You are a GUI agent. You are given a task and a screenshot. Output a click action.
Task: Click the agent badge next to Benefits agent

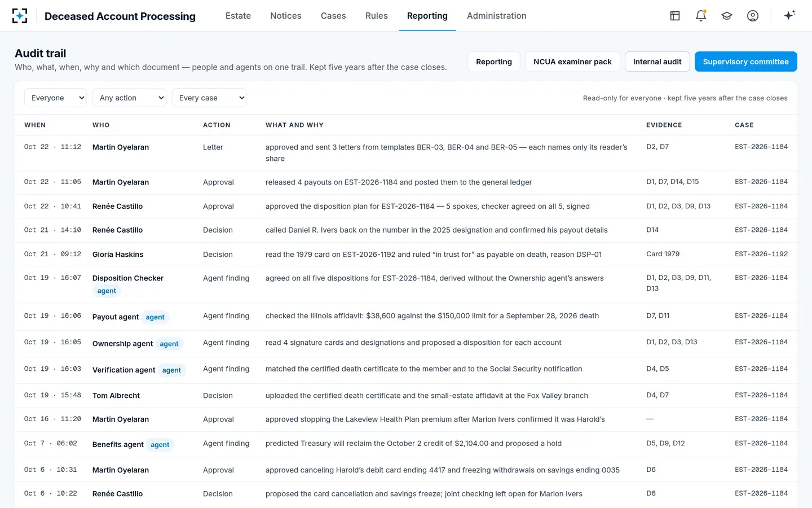160,445
